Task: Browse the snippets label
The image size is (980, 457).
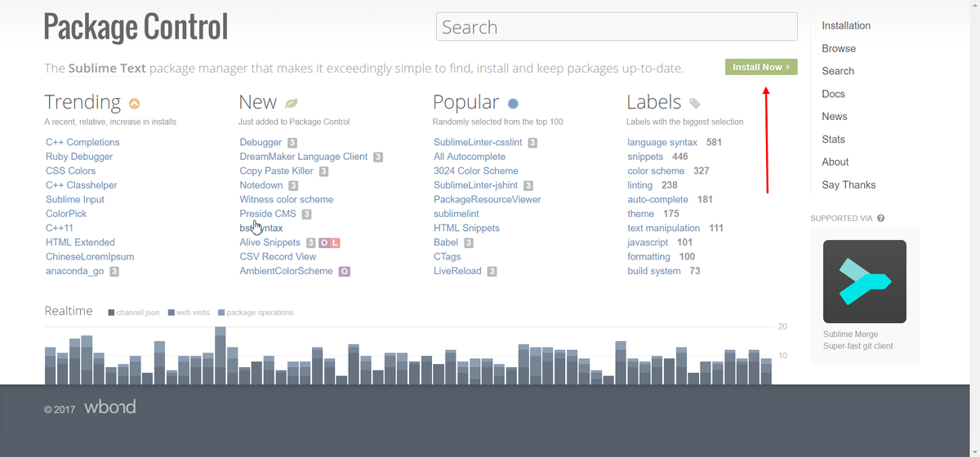Action: tap(645, 157)
